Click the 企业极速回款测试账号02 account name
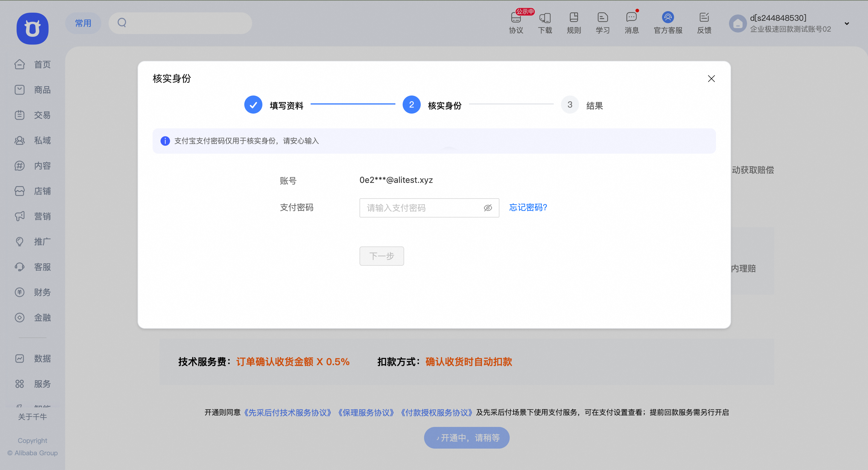This screenshot has width=868, height=470. (790, 29)
